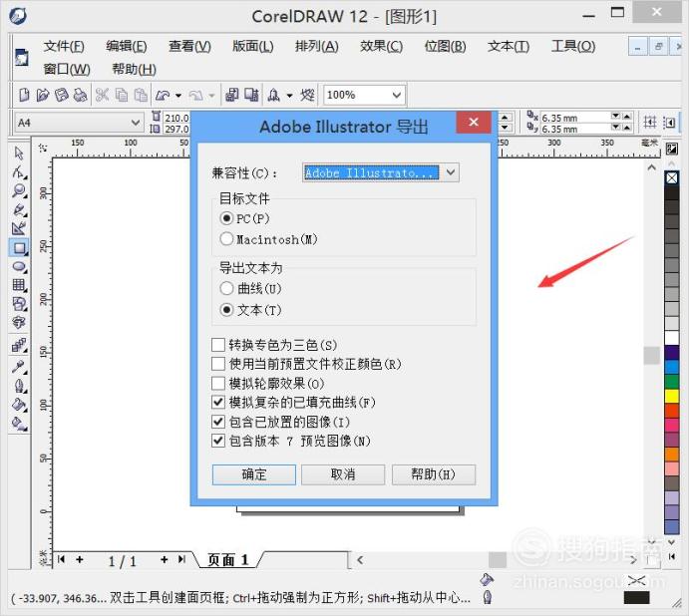Open the 100% zoom level dropdown
The height and width of the screenshot is (616, 689).
click(x=397, y=95)
